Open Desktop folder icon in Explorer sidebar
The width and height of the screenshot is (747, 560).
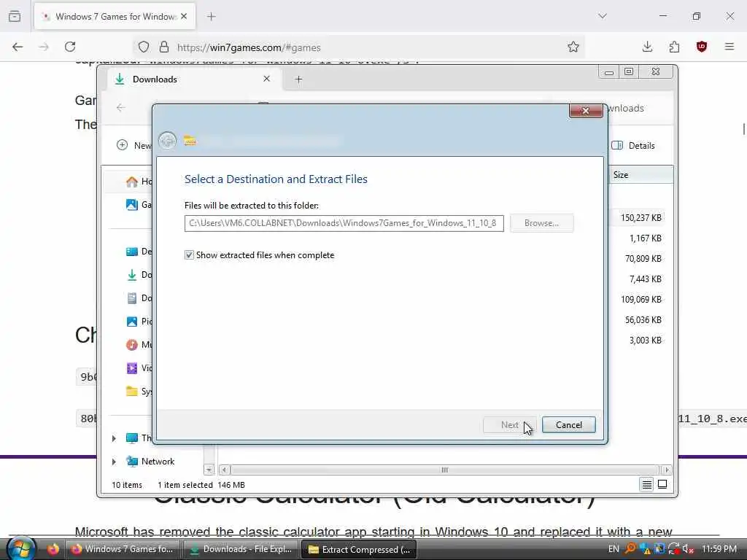132,252
